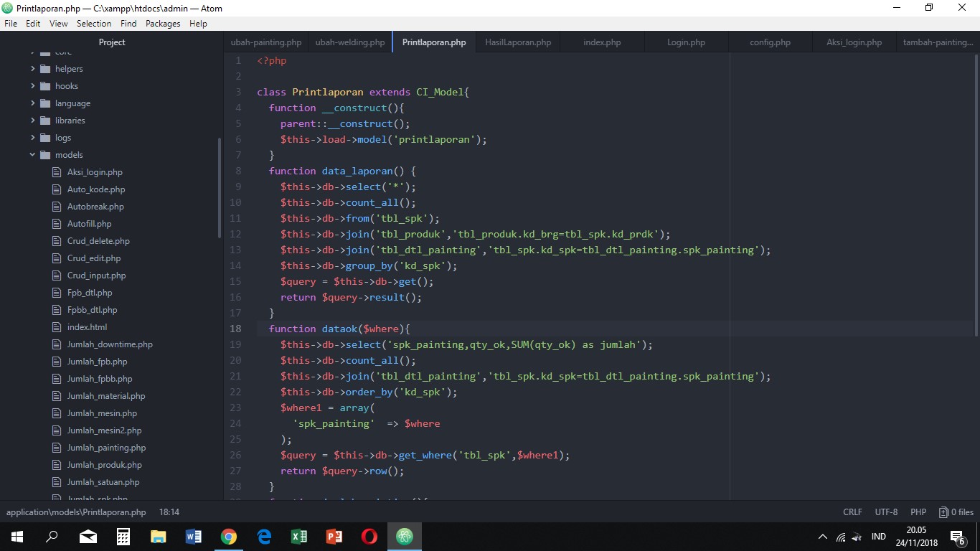Viewport: 980px width, 551px height.
Task: Click the folder icon beside language
Action: pos(44,103)
